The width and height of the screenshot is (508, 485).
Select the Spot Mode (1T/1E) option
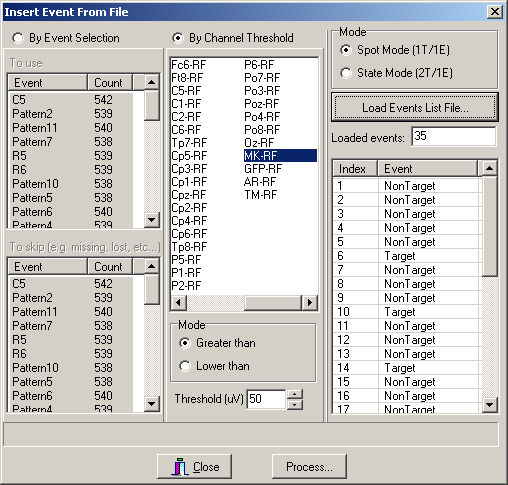[x=346, y=50]
